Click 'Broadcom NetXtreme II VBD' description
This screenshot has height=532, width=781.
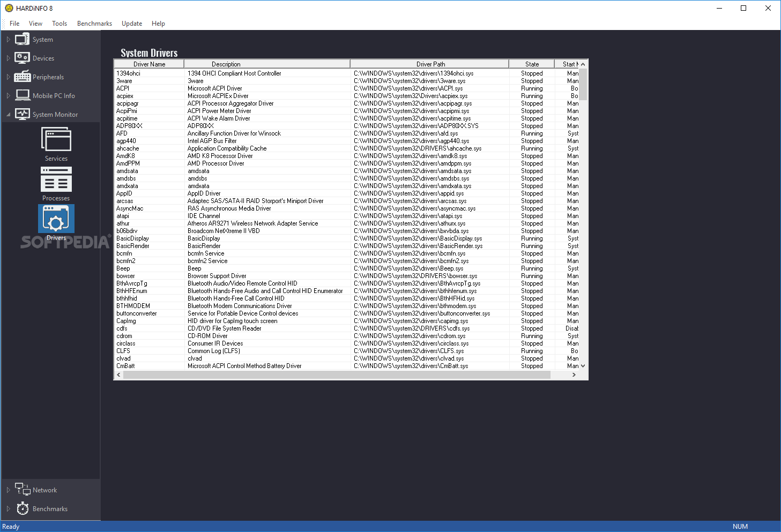click(x=224, y=231)
